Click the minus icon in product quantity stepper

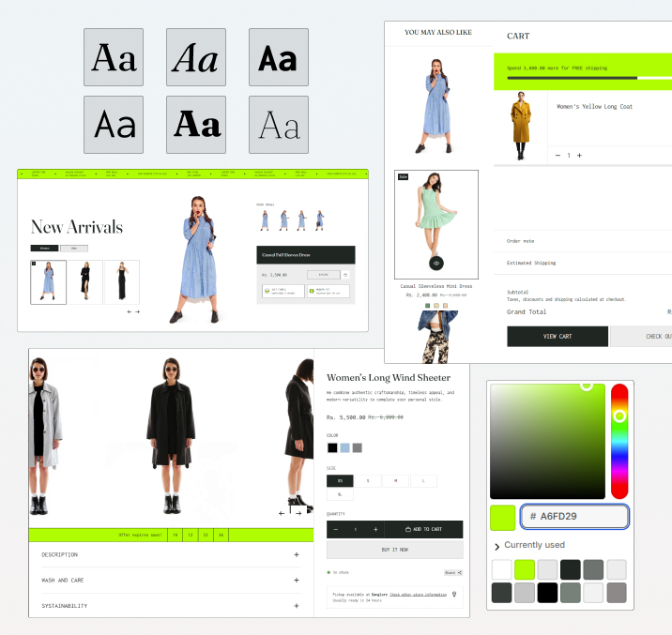click(336, 530)
